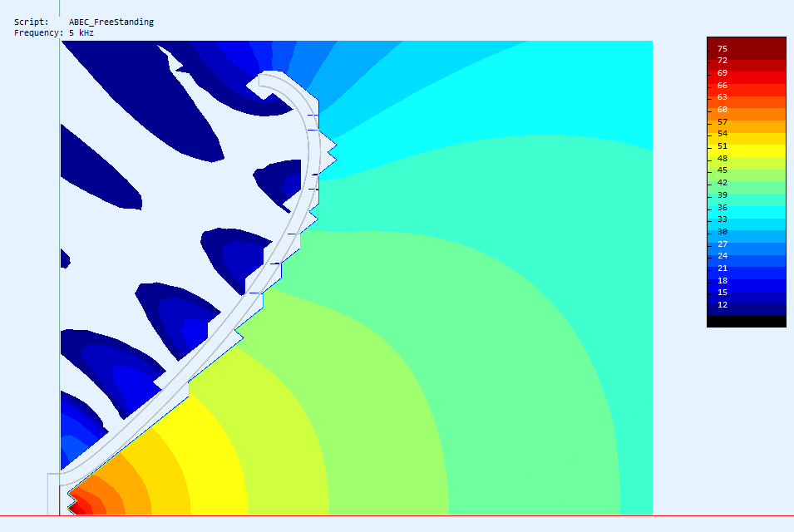Select the dark navy legend band labeled 12
The image size is (794, 532).
[x=747, y=309]
